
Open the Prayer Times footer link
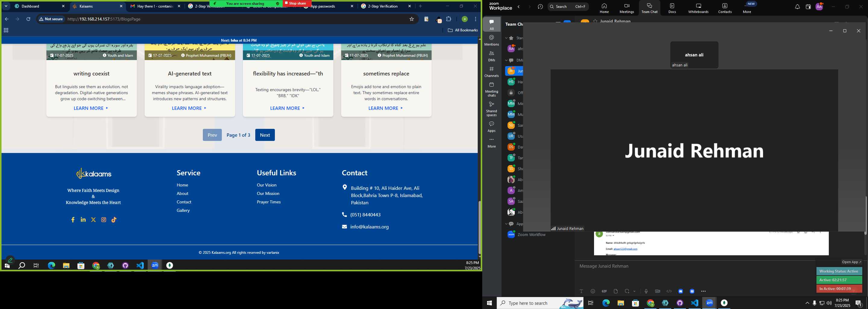click(269, 202)
